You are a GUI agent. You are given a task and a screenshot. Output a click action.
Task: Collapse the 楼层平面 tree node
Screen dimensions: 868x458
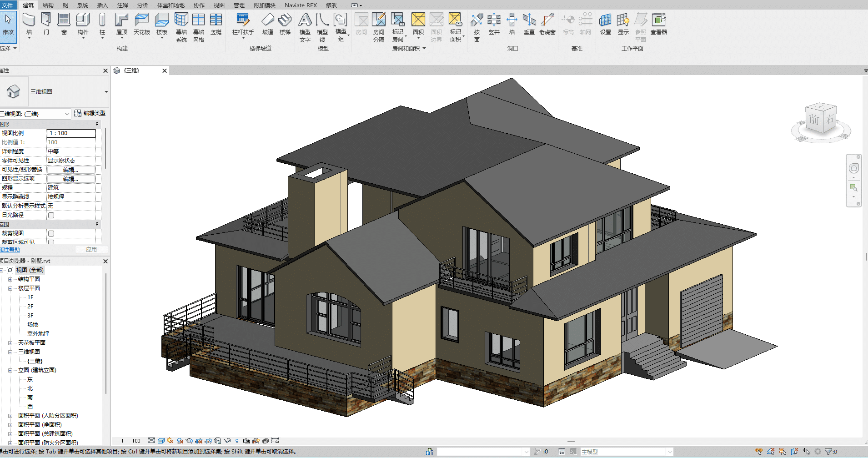pos(10,288)
